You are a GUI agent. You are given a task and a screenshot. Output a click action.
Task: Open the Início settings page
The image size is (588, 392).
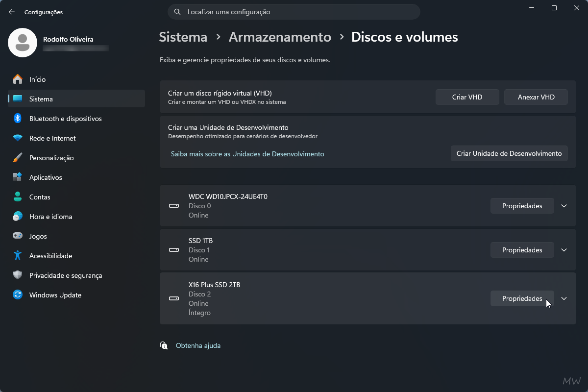coord(76,79)
